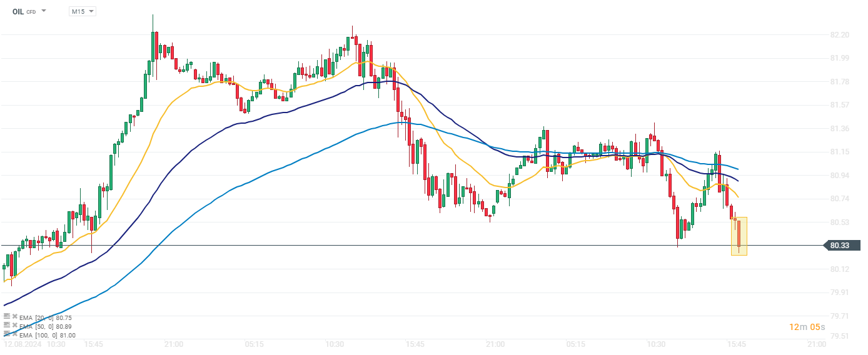Screen dimensions: 868x355
Task: Open settings for the EMA 20 indicator
Action: click(7, 317)
